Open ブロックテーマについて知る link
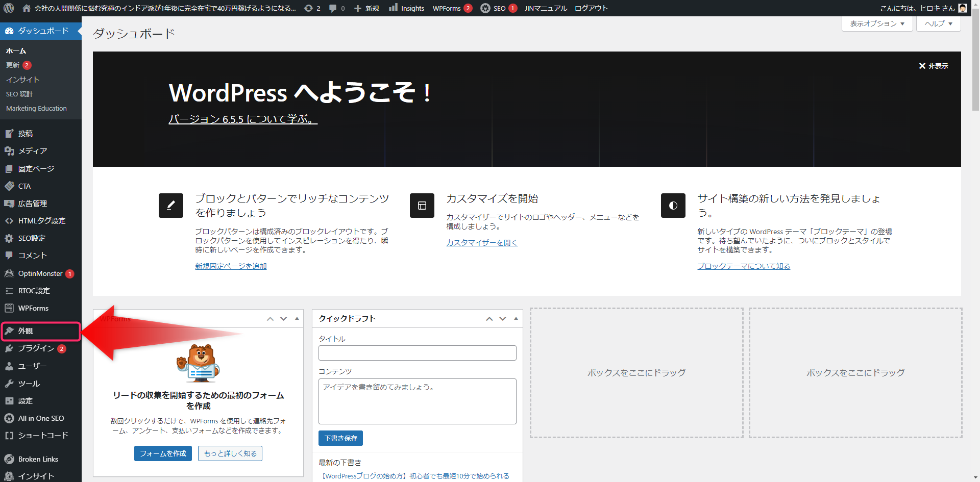The image size is (980, 482). [x=744, y=266]
